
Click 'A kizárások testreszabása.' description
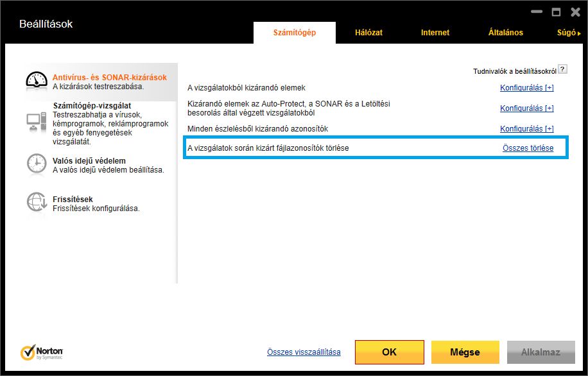[98, 87]
